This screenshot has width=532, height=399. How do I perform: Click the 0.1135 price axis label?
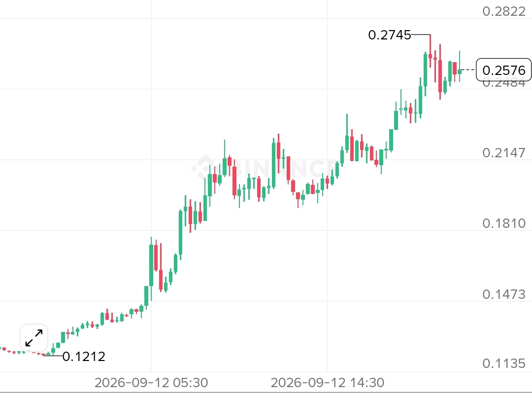click(x=504, y=363)
